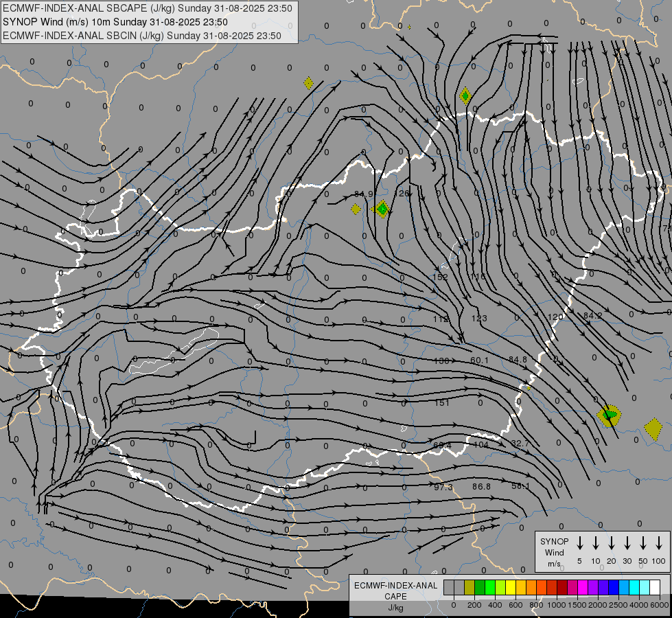The image size is (672, 618).
Task: Select the bright green CAPE legend swatch
Action: coord(490,588)
